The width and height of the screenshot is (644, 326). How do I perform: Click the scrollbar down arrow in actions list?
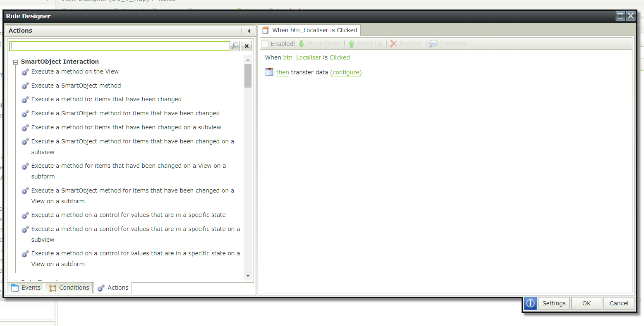click(248, 276)
